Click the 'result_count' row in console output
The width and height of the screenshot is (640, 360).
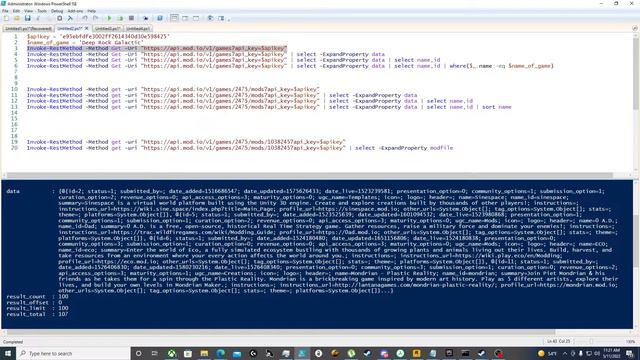pyautogui.click(x=38, y=297)
